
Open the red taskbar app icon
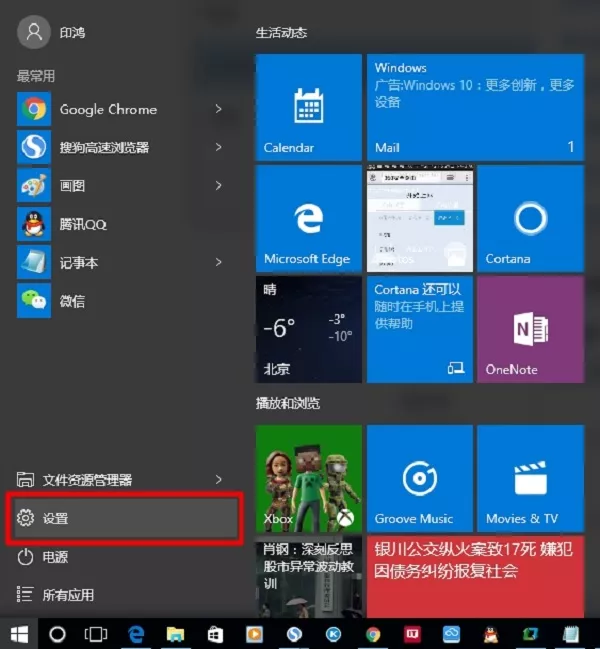click(x=412, y=634)
